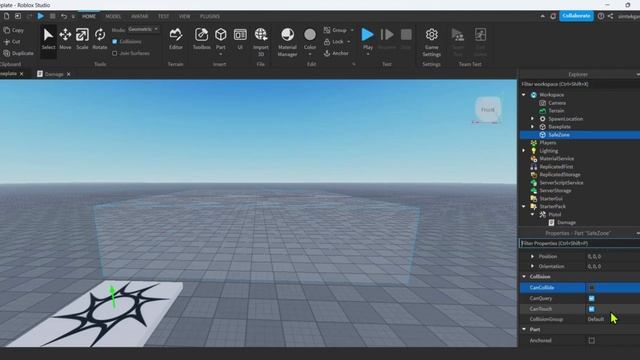This screenshot has width=640, height=360.
Task: Open Game Settings
Action: [x=431, y=42]
